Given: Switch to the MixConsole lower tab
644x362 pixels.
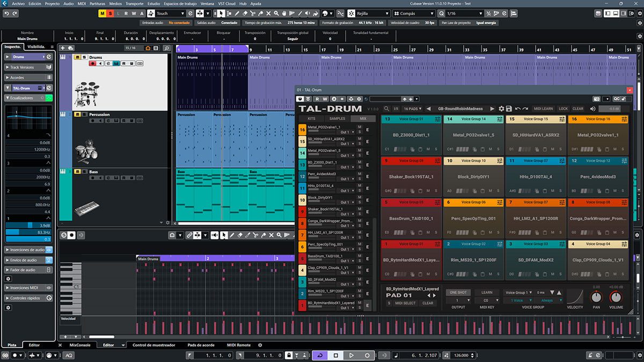Looking at the screenshot, I should [80, 345].
